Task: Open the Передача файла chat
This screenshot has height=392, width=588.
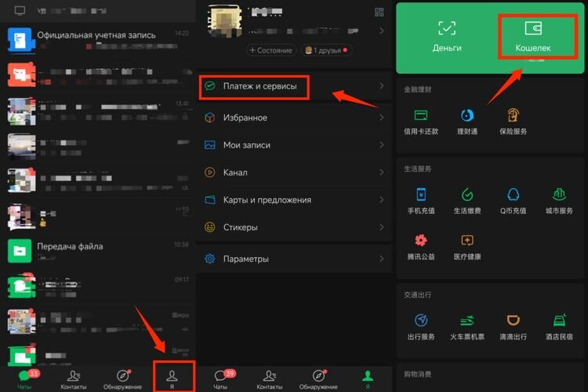Action: (x=98, y=251)
